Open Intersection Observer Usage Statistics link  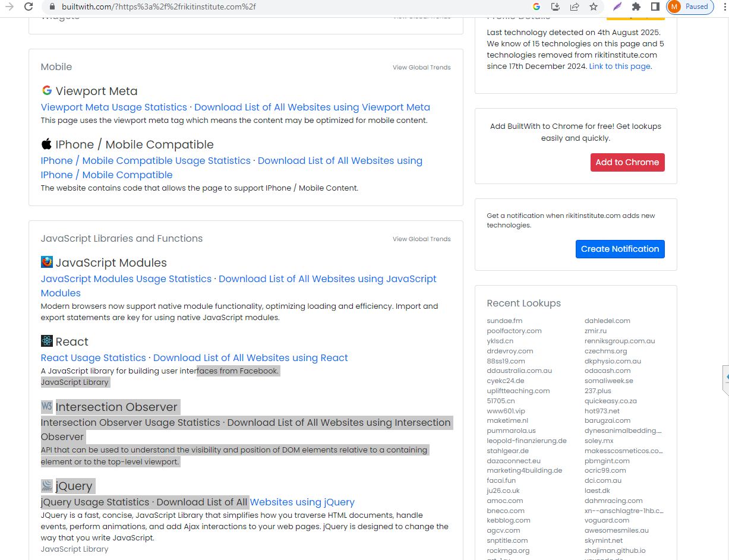click(130, 422)
